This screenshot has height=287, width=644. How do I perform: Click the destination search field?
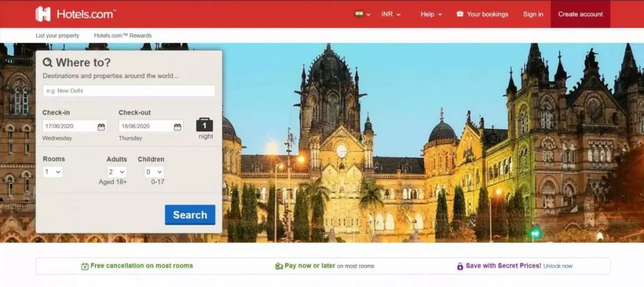click(x=129, y=91)
